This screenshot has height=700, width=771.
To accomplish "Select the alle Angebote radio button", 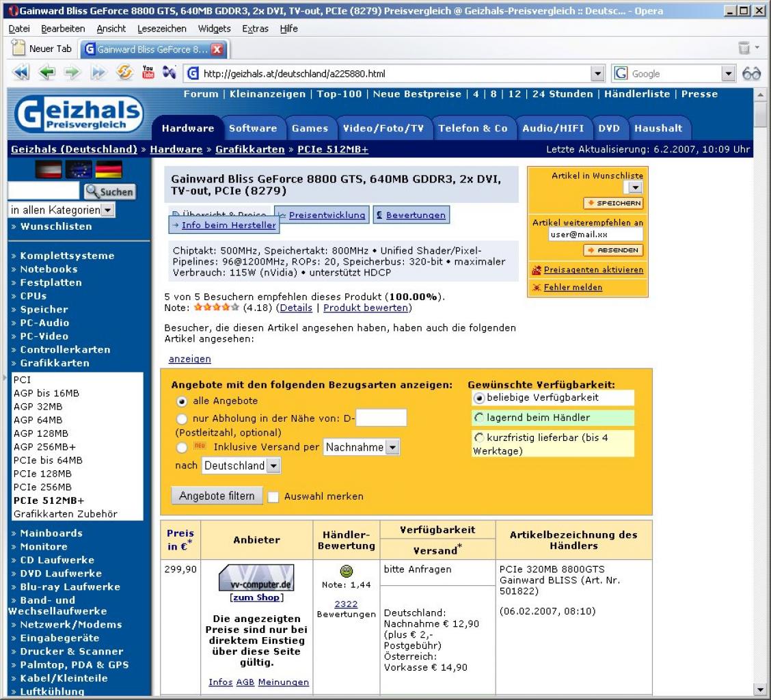I will tap(182, 401).
